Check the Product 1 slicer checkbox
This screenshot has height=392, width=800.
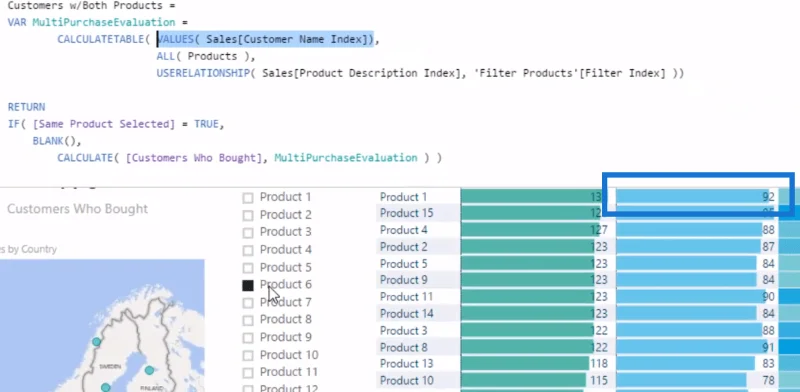pyautogui.click(x=247, y=198)
